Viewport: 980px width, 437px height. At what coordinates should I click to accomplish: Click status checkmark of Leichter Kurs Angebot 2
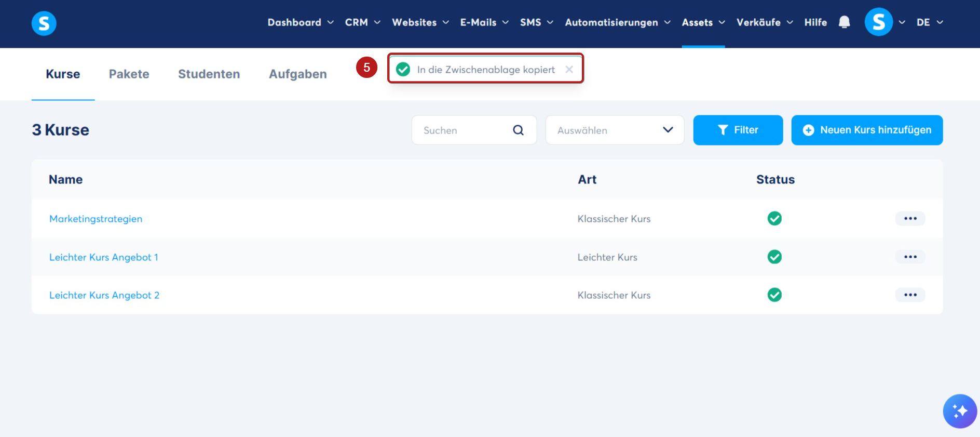click(774, 295)
